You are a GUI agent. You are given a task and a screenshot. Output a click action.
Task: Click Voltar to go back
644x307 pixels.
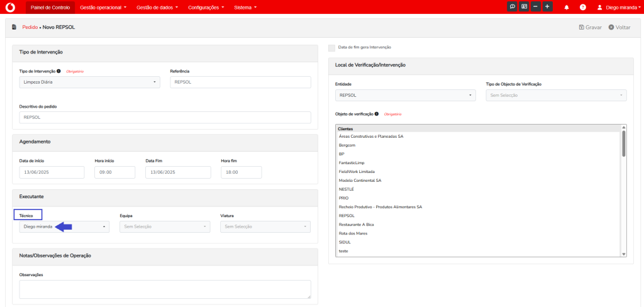pyautogui.click(x=619, y=27)
